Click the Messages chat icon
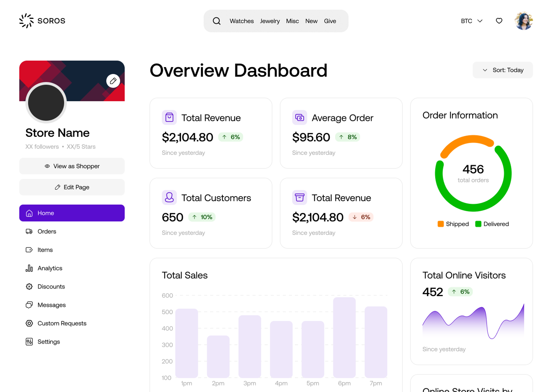This screenshot has height=392, width=552. 29,305
